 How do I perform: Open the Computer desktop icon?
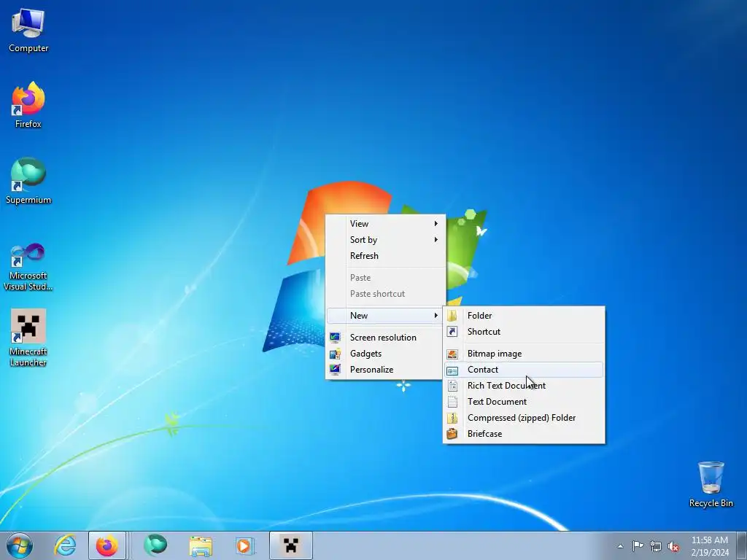tap(28, 31)
